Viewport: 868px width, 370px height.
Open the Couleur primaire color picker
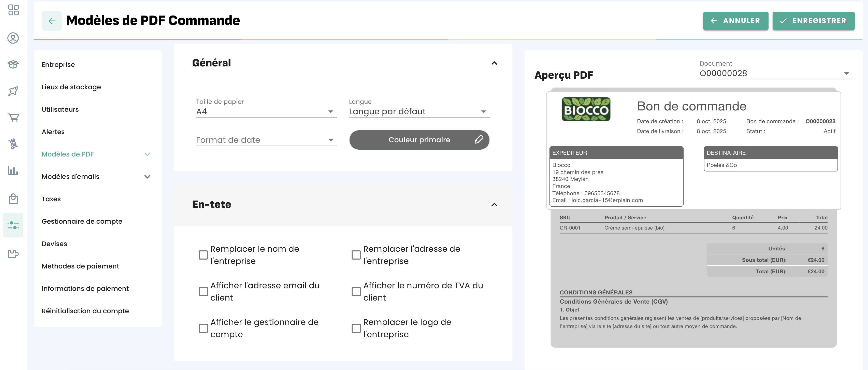[419, 140]
